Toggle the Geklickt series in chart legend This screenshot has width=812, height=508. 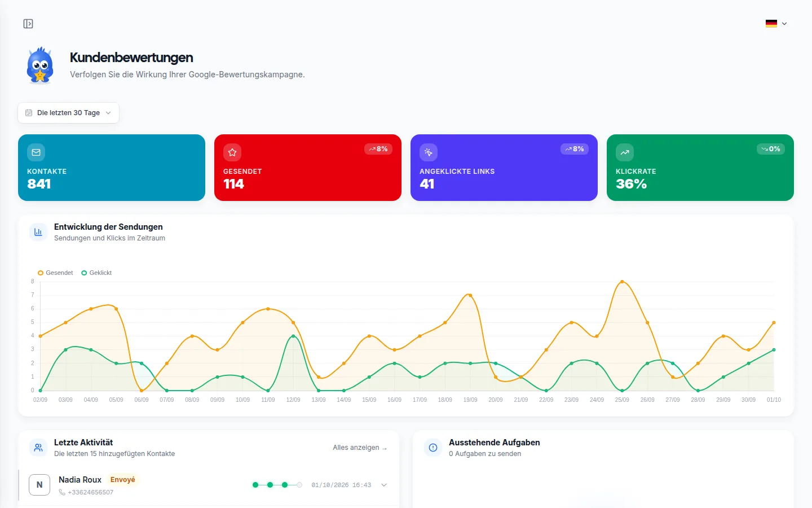(96, 273)
